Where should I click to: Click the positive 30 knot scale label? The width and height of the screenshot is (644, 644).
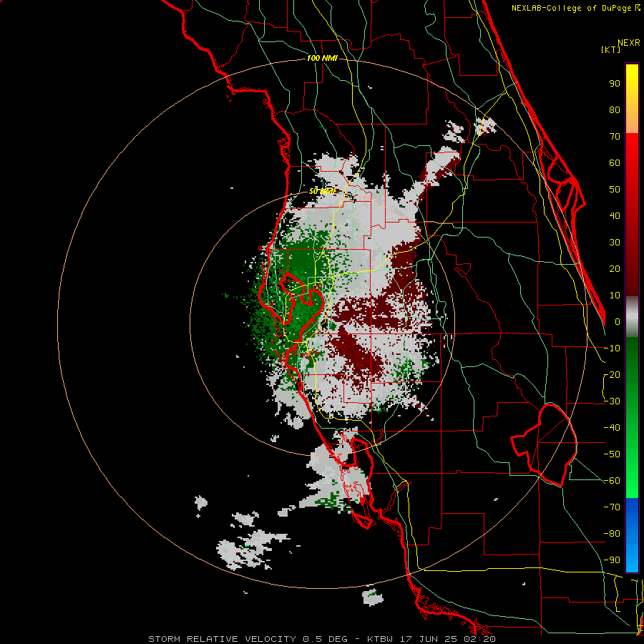tap(615, 243)
